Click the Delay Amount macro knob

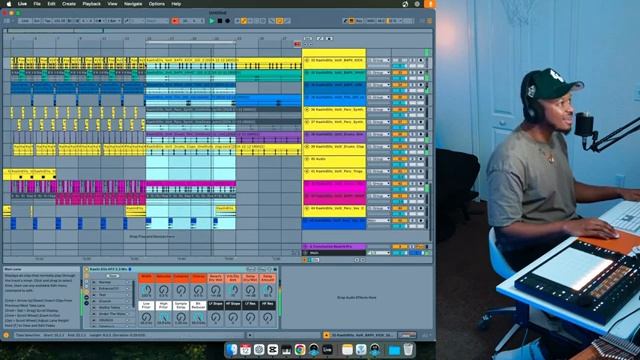coord(268,291)
